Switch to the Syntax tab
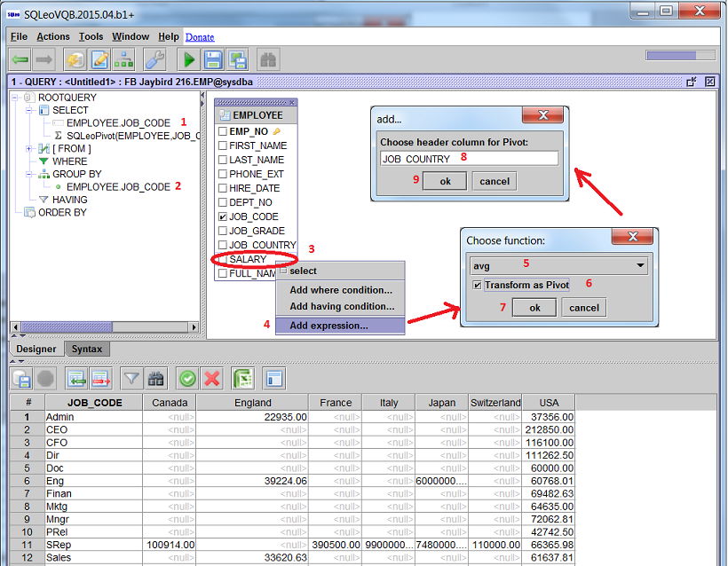Viewport: 728px width, 566px height. [87, 349]
